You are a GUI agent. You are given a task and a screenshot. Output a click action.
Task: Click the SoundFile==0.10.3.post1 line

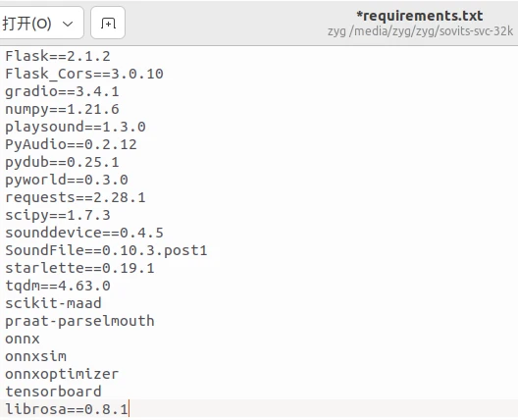[106, 250]
